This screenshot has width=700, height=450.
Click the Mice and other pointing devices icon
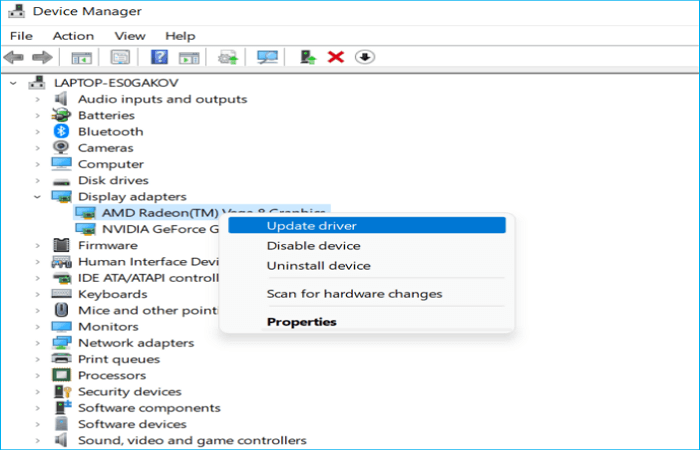point(61,310)
